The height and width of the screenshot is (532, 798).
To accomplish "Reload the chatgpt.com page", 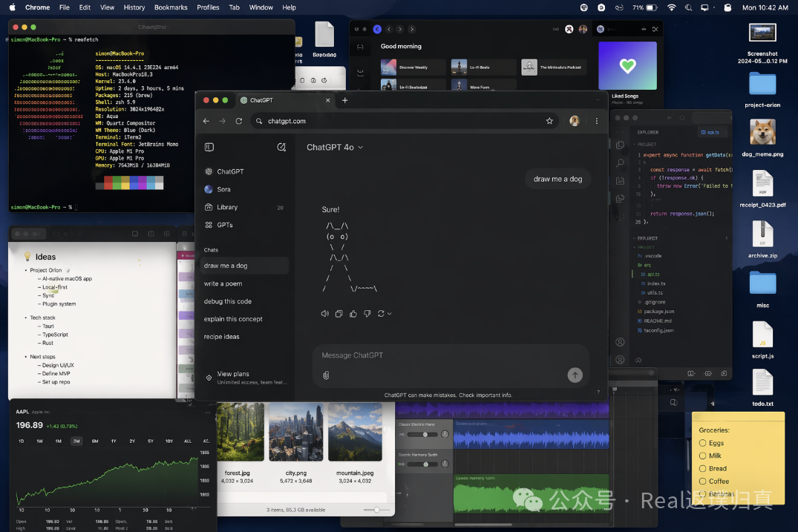I will [x=239, y=121].
